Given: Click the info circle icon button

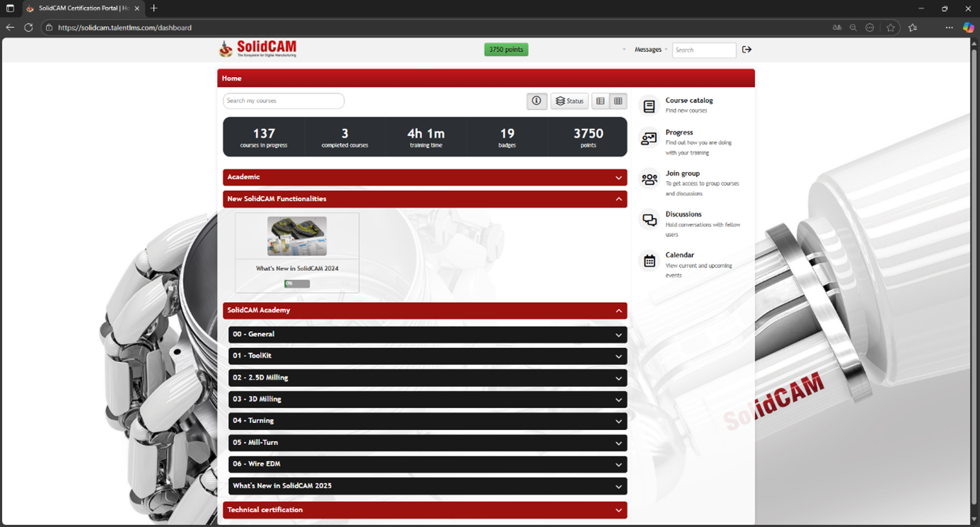Looking at the screenshot, I should coord(537,101).
